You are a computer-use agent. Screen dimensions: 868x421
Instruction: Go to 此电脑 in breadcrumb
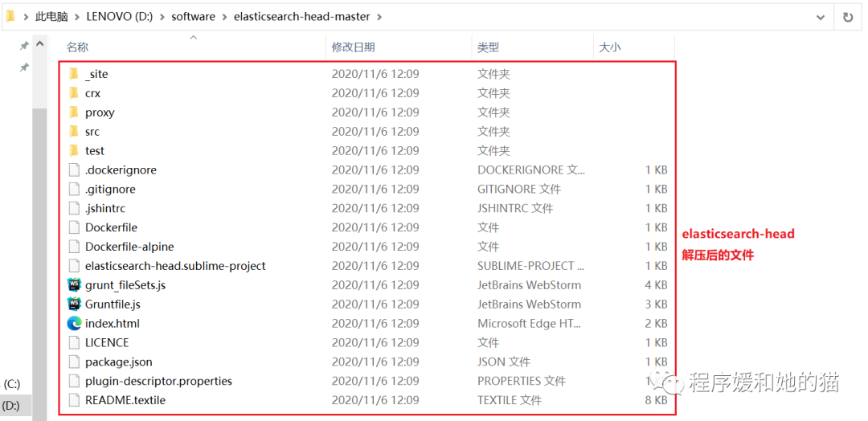51,17
